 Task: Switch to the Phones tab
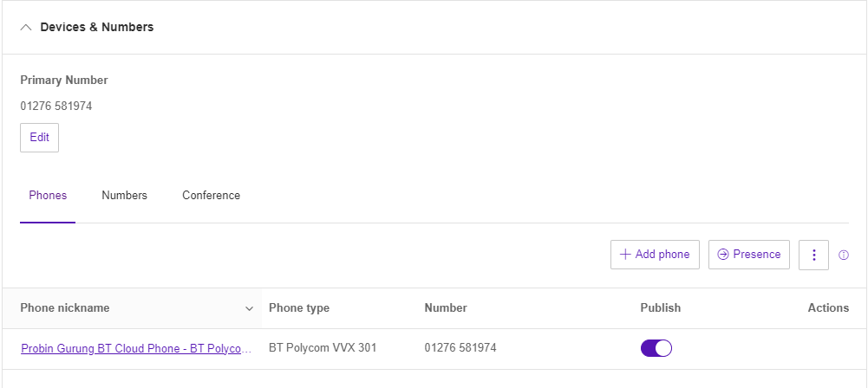click(x=48, y=196)
